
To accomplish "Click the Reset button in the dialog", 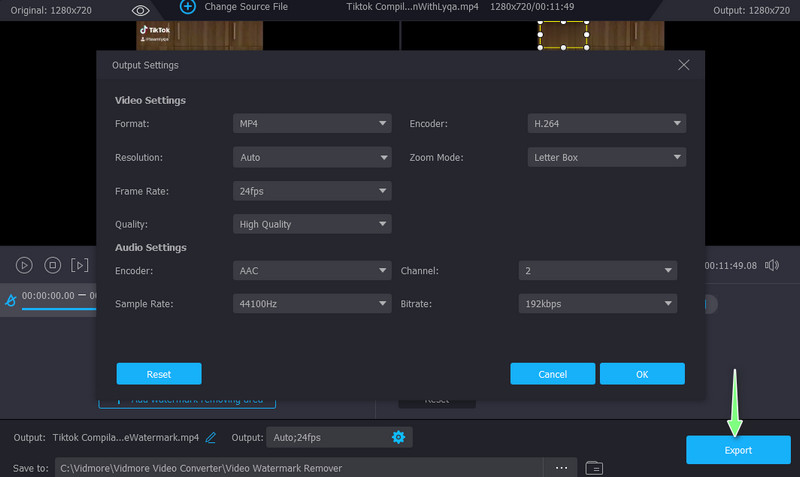I will [x=159, y=374].
